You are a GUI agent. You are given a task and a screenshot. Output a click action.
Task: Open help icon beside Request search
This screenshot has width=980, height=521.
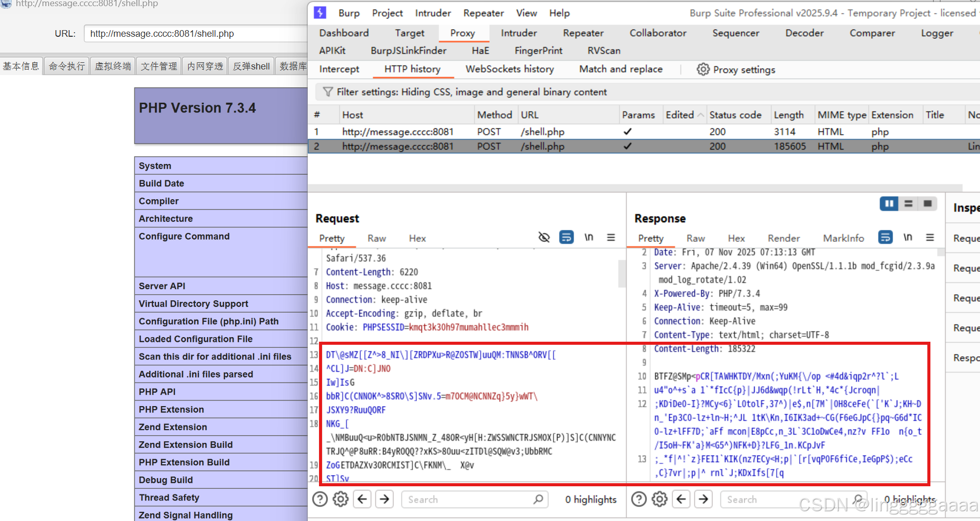click(x=320, y=499)
